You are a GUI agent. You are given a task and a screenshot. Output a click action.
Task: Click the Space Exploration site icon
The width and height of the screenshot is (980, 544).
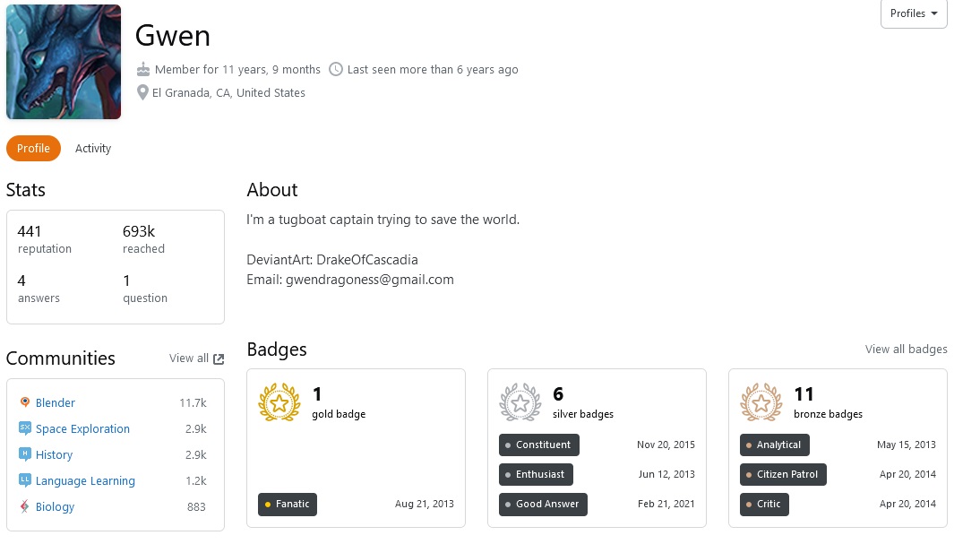point(24,428)
